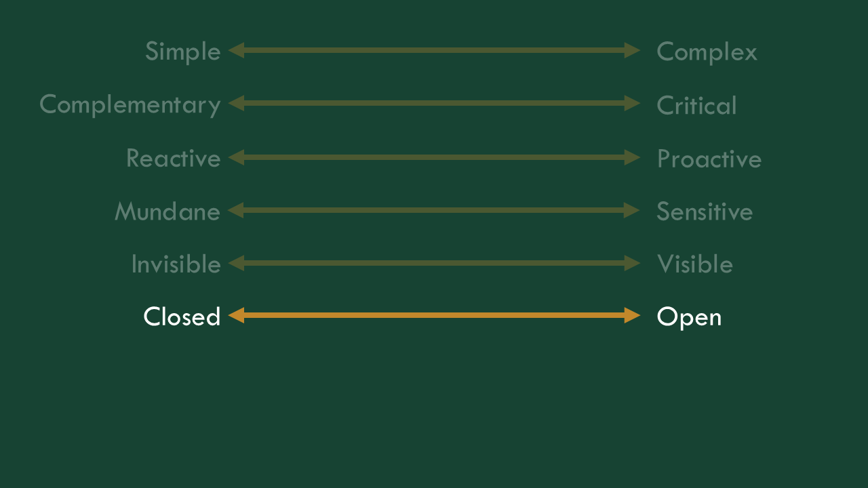
Task: Click the orange Closed–Open double arrow
Action: coord(434,315)
